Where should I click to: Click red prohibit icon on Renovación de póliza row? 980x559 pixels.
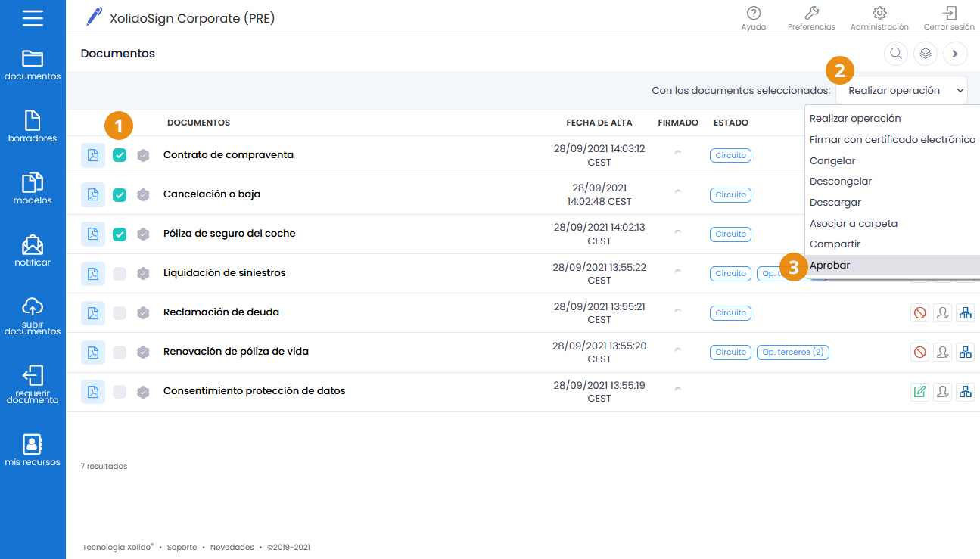tap(919, 352)
